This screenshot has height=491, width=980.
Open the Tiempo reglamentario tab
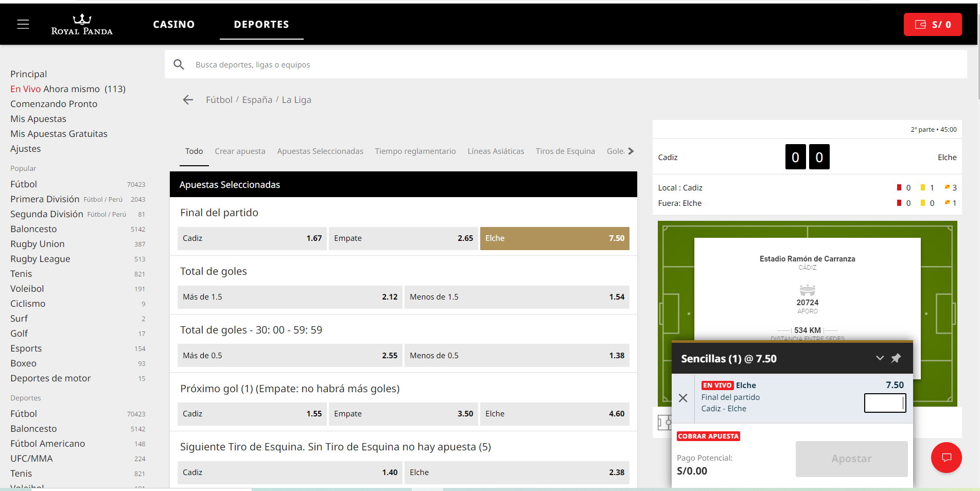click(x=415, y=151)
